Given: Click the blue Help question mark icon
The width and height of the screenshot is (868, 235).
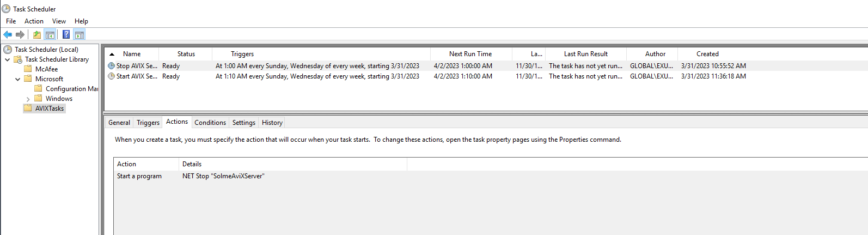Looking at the screenshot, I should [66, 35].
